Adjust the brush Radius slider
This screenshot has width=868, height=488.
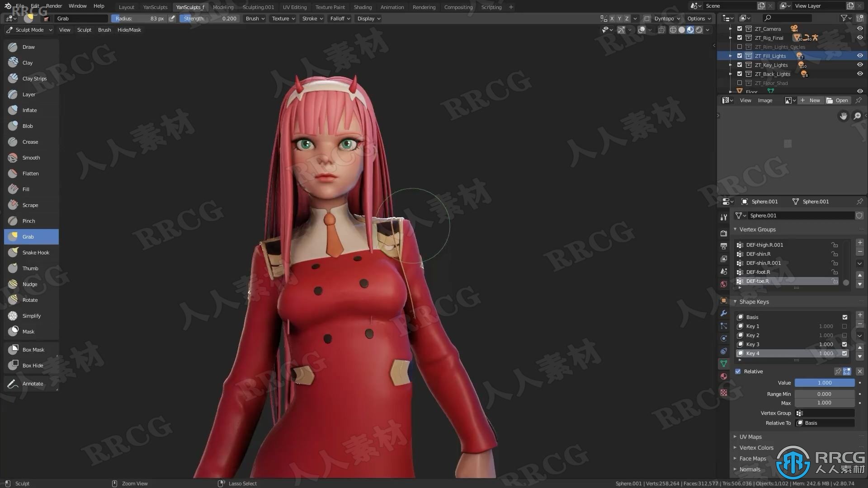[139, 19]
